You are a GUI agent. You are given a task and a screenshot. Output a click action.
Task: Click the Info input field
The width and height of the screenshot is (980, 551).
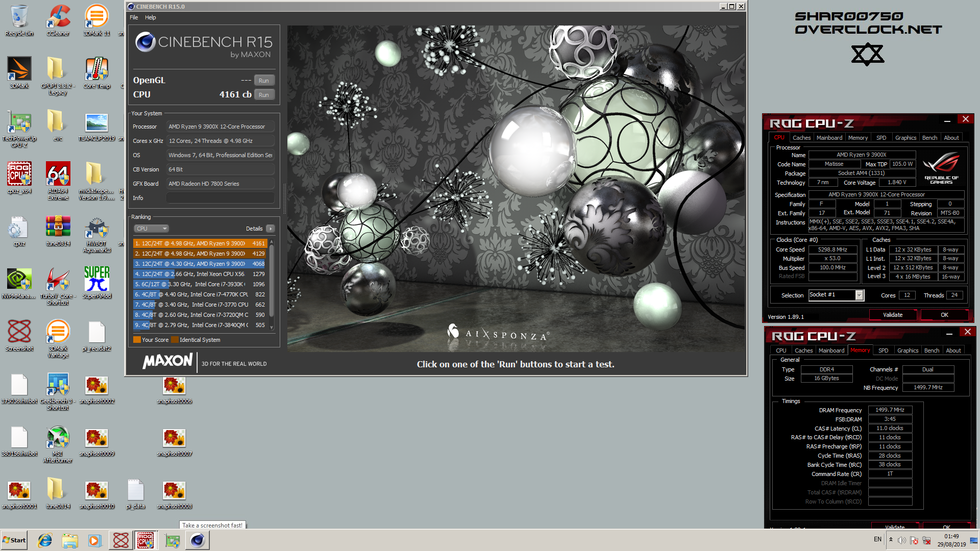pyautogui.click(x=220, y=198)
